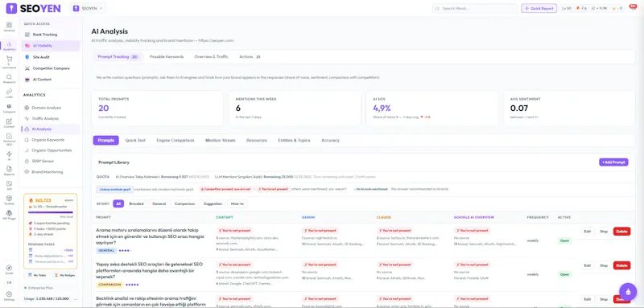Click the flame streak indicator in top bar
644x308 pixels.
[580, 8]
